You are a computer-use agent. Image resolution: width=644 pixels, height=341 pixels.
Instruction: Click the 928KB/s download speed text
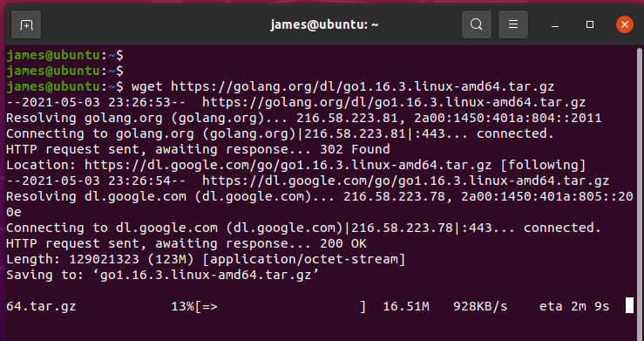click(480, 306)
